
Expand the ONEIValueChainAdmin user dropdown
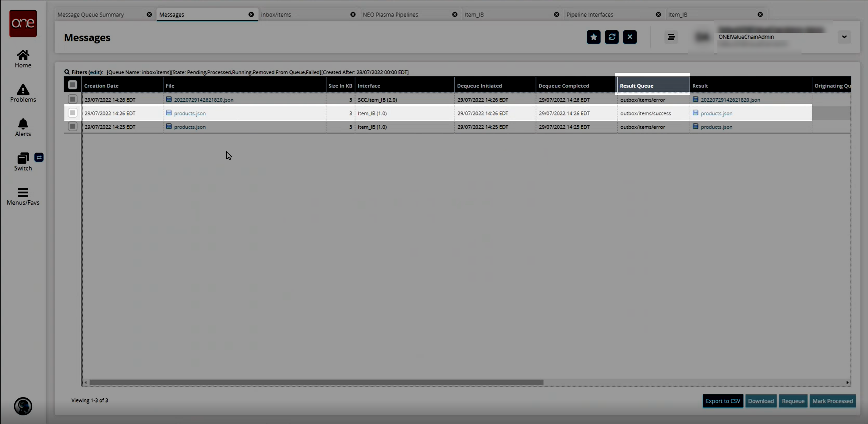pyautogui.click(x=844, y=37)
